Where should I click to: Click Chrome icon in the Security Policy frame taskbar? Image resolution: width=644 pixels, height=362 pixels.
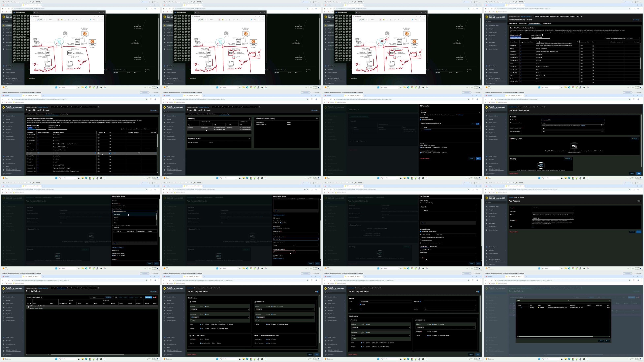(x=90, y=359)
